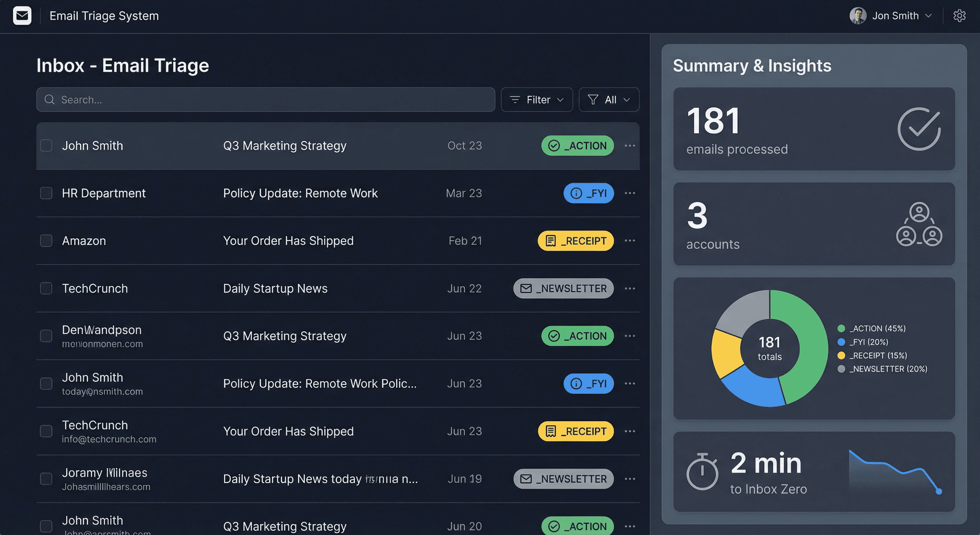Click the accounts people icon
980x535 pixels.
pos(919,224)
